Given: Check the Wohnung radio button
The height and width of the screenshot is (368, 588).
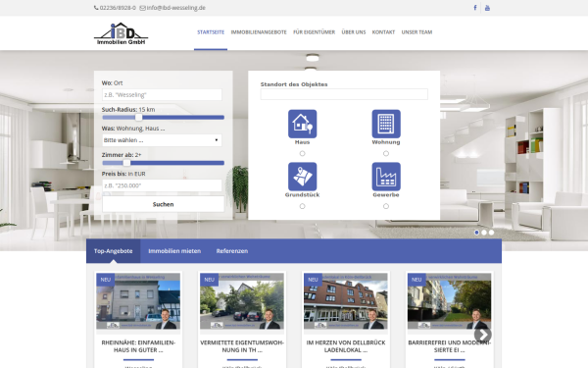Looking at the screenshot, I should click(386, 153).
